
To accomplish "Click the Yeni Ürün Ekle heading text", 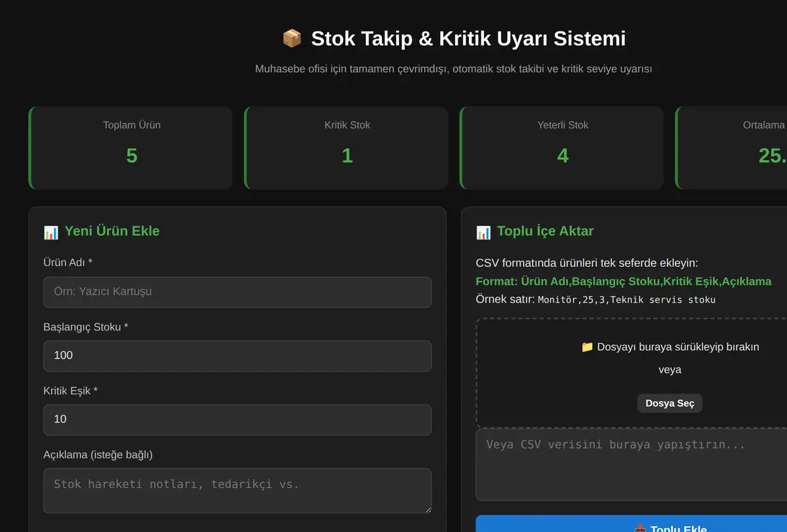I will tap(112, 231).
